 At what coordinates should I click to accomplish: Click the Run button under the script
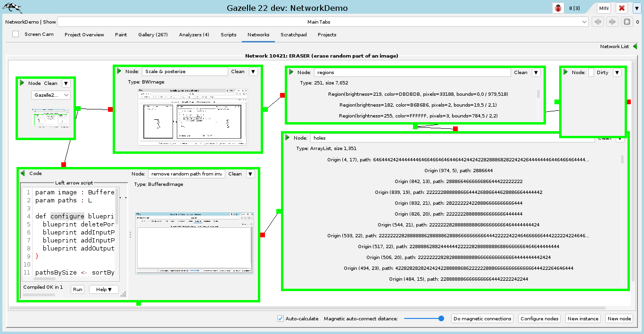[x=77, y=289]
